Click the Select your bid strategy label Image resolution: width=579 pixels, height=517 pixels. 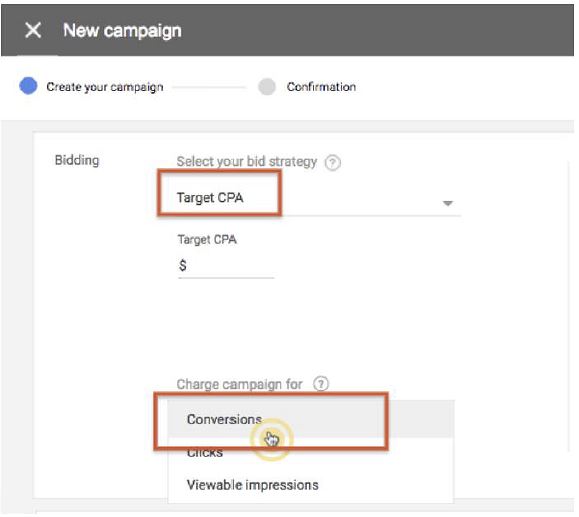[x=246, y=161]
